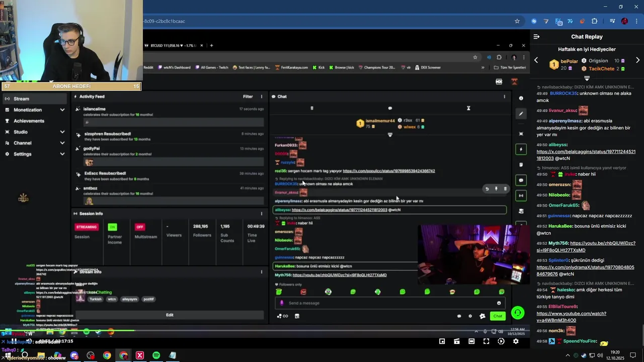Show next Chat Replay leaderboard page

tap(638, 60)
